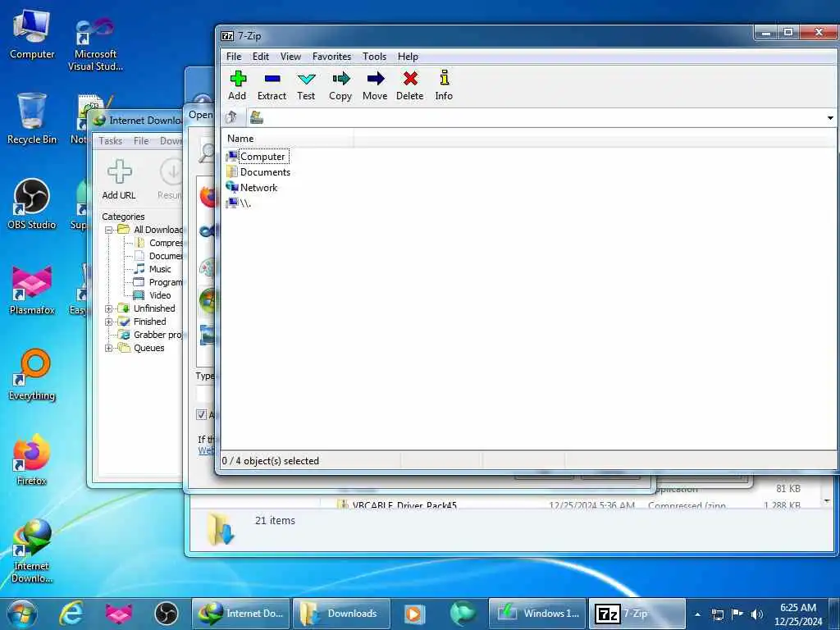Click the 7-Zip taskbar button
Image resolution: width=840 pixels, height=630 pixels.
pos(637,614)
